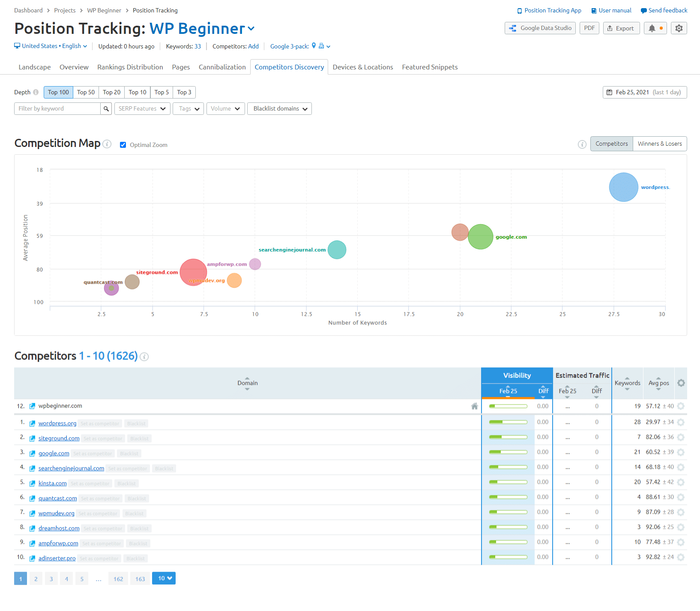The width and height of the screenshot is (700, 611).
Task: Click Blacklist for dreamhost.com
Action: (x=139, y=529)
